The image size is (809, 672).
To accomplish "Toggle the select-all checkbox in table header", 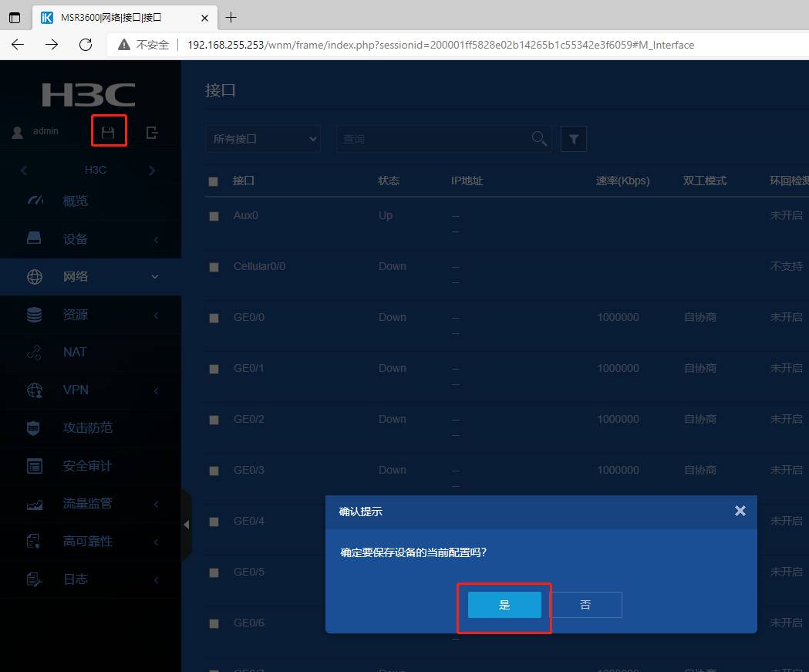I will [x=214, y=181].
